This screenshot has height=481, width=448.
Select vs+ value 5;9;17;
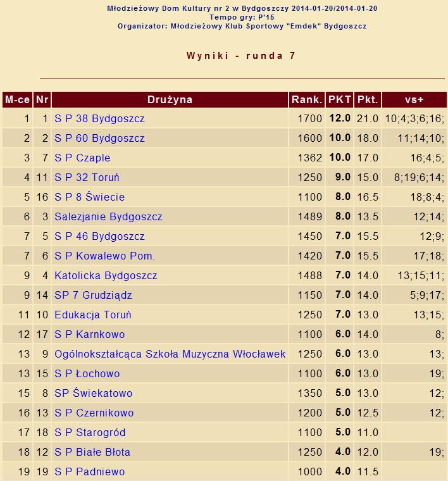[x=427, y=295]
